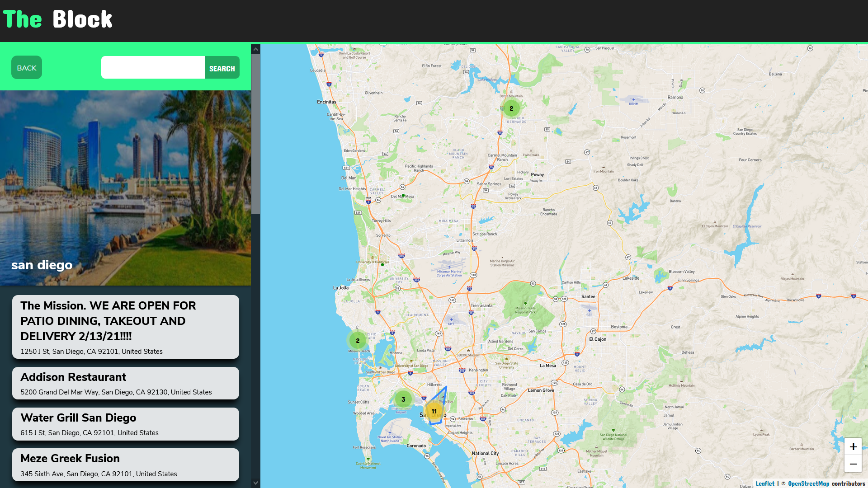Click the green dot near University of California

(382, 265)
